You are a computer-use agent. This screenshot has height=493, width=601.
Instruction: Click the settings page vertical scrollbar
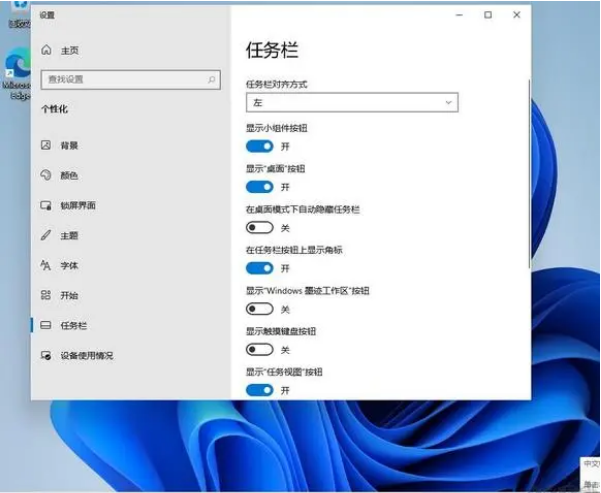point(529,174)
